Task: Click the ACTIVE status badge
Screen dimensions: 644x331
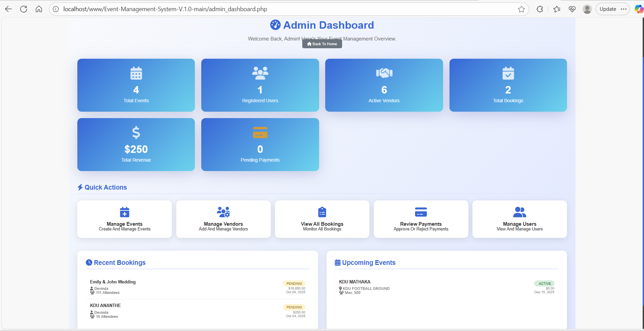Action: 544,284
